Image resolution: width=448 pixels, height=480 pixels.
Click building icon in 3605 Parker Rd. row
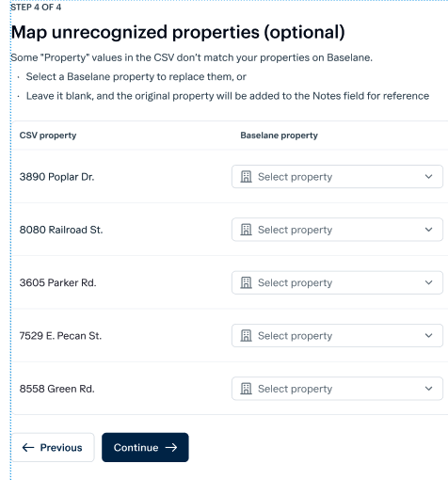click(x=246, y=282)
